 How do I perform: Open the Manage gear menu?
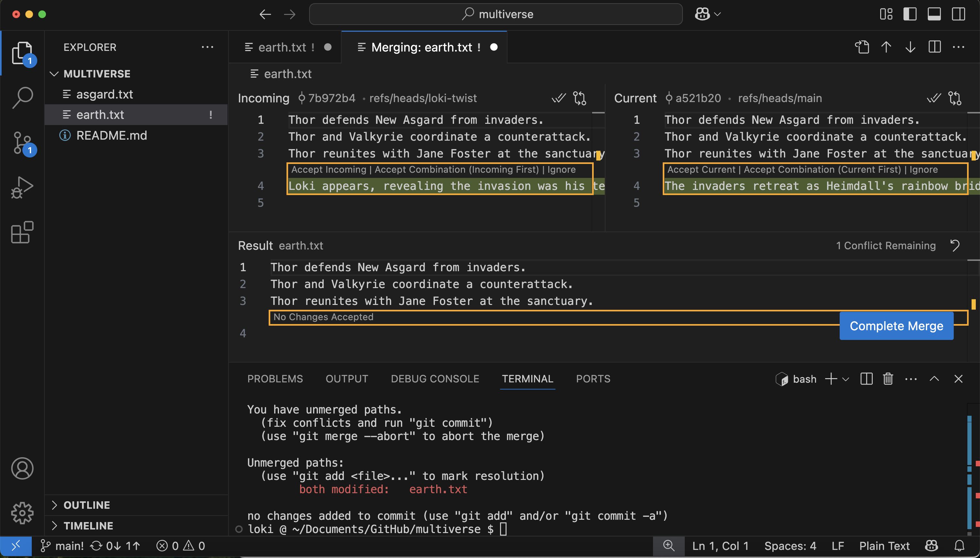coord(22,513)
